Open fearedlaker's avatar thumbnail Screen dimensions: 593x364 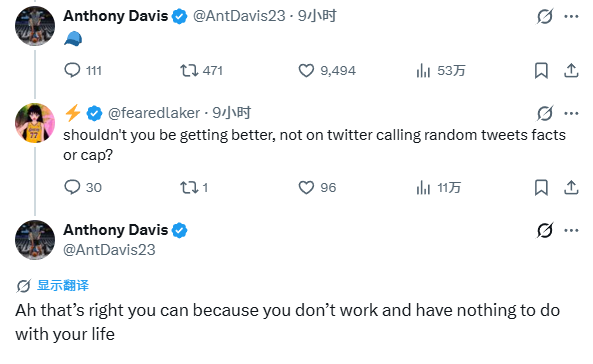point(35,123)
